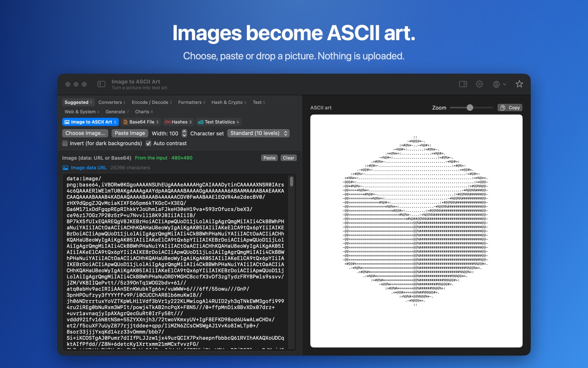Image resolution: width=588 pixels, height=368 pixels.
Task: Click the text area scrollbar thumb
Action: coord(292,182)
